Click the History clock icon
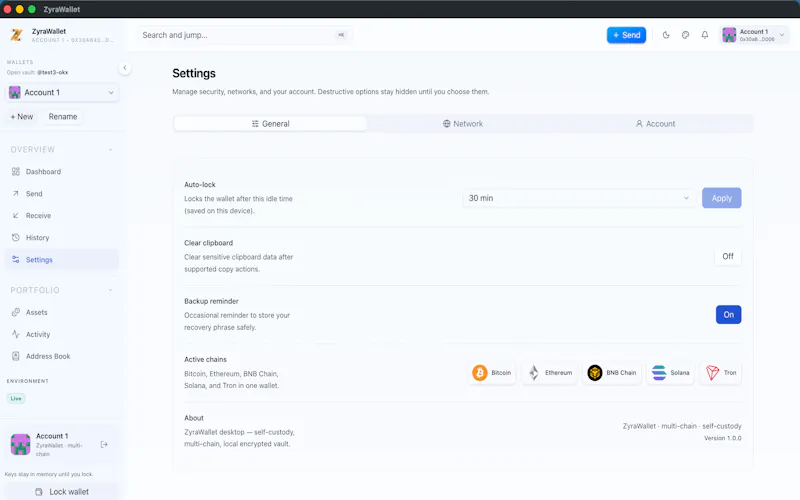This screenshot has width=800, height=500. point(16,237)
